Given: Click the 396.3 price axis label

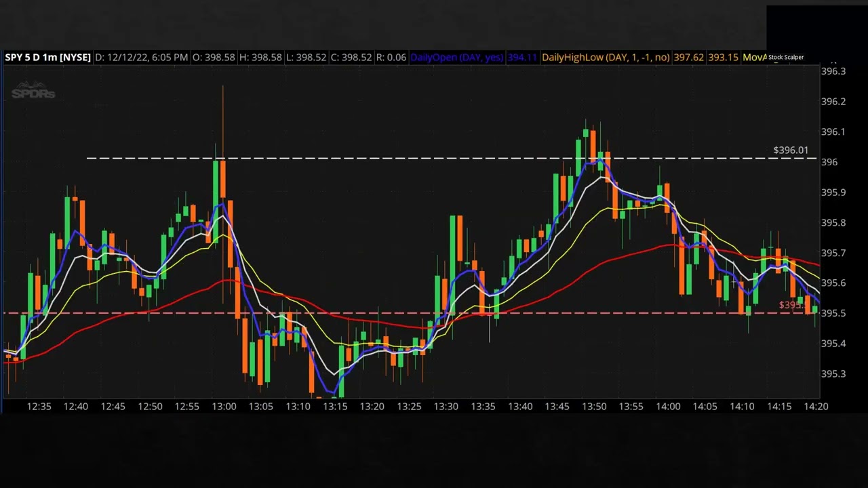Looking at the screenshot, I should tap(833, 71).
